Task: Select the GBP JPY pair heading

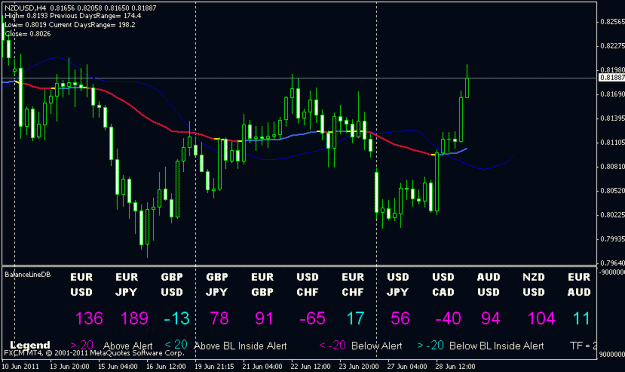Action: (x=217, y=285)
